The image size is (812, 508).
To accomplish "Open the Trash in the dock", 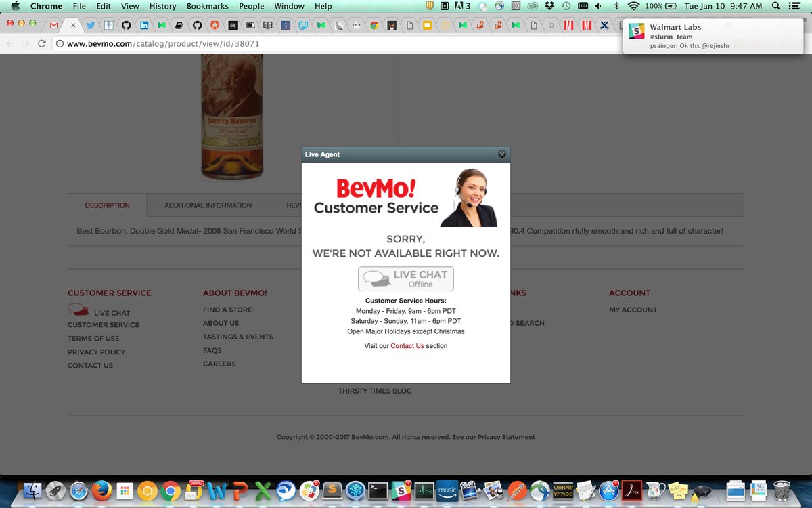I will [x=782, y=491].
